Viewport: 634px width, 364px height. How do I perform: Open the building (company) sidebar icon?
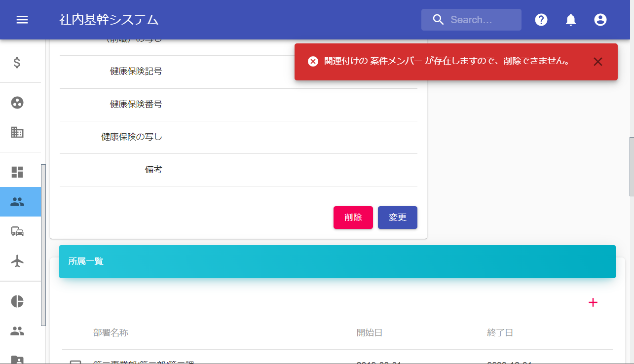tap(17, 132)
